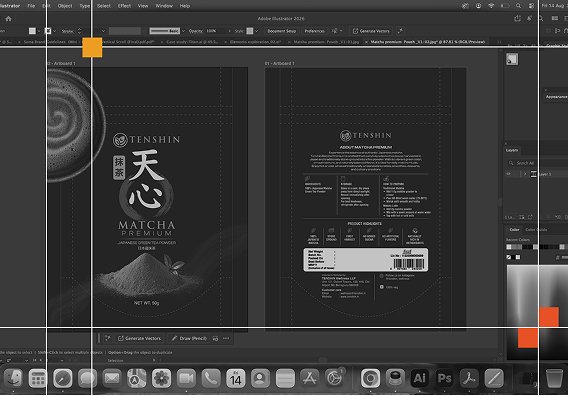Image resolution: width=568 pixels, height=396 pixels.
Task: Open the View menu
Action: click(143, 6)
